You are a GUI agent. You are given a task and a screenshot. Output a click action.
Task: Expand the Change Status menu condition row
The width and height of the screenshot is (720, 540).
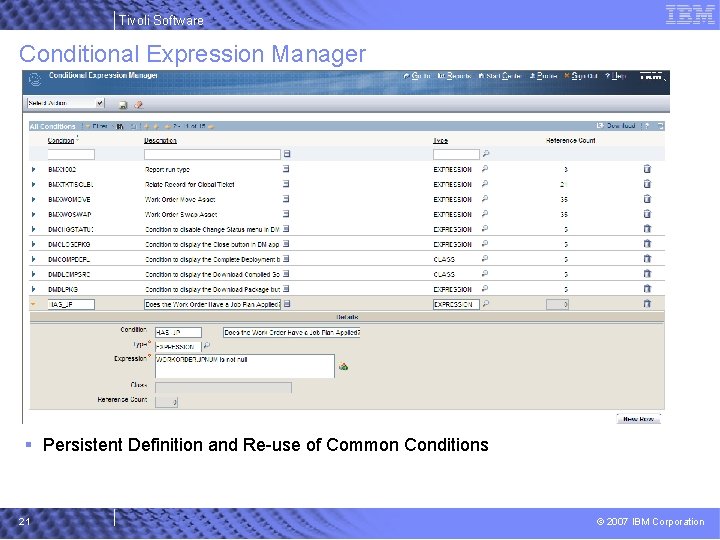point(34,229)
